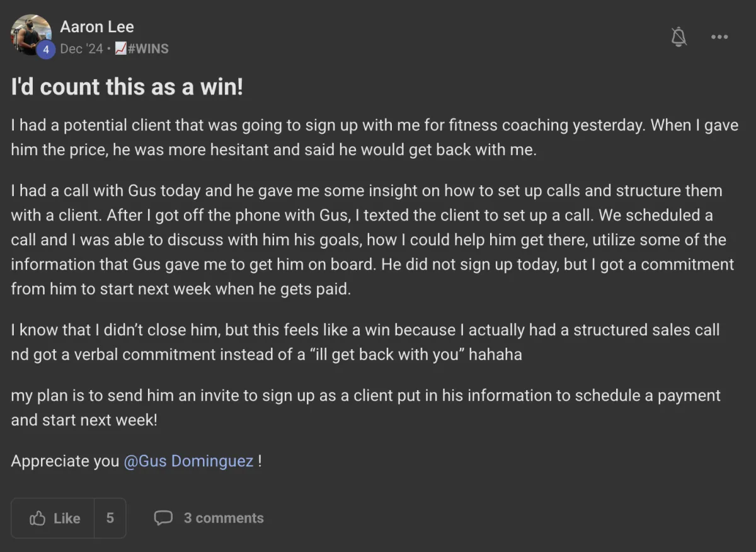Open the three-dot more options menu
Screen dimensions: 756x552
(x=719, y=37)
